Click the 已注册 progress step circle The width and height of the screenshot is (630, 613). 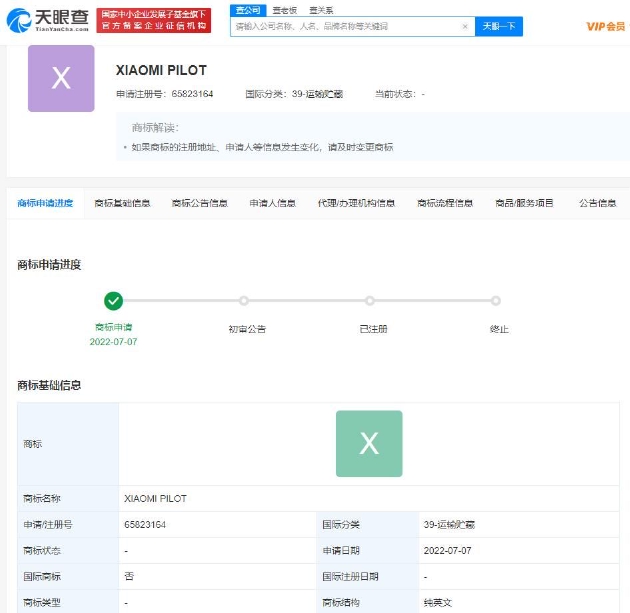[370, 300]
